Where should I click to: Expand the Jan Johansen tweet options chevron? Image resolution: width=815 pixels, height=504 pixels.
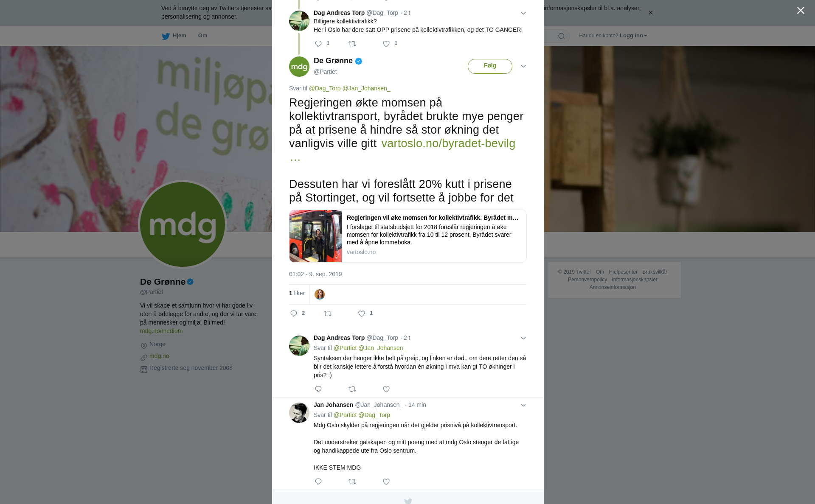coord(523,405)
